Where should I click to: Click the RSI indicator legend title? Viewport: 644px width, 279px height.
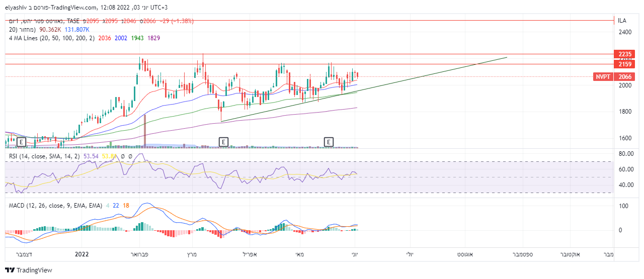tap(45, 156)
